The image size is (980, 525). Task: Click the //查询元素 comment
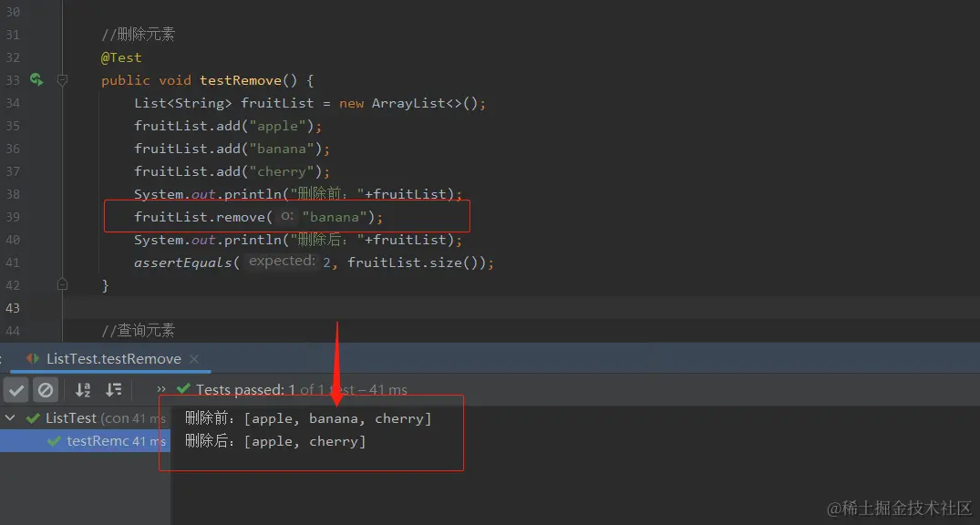pyautogui.click(x=139, y=330)
